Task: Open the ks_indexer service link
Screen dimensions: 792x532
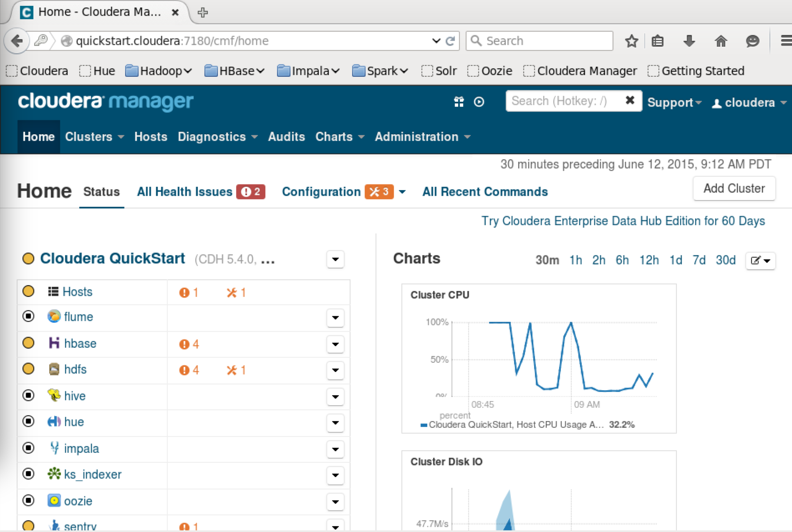Action: [93, 474]
